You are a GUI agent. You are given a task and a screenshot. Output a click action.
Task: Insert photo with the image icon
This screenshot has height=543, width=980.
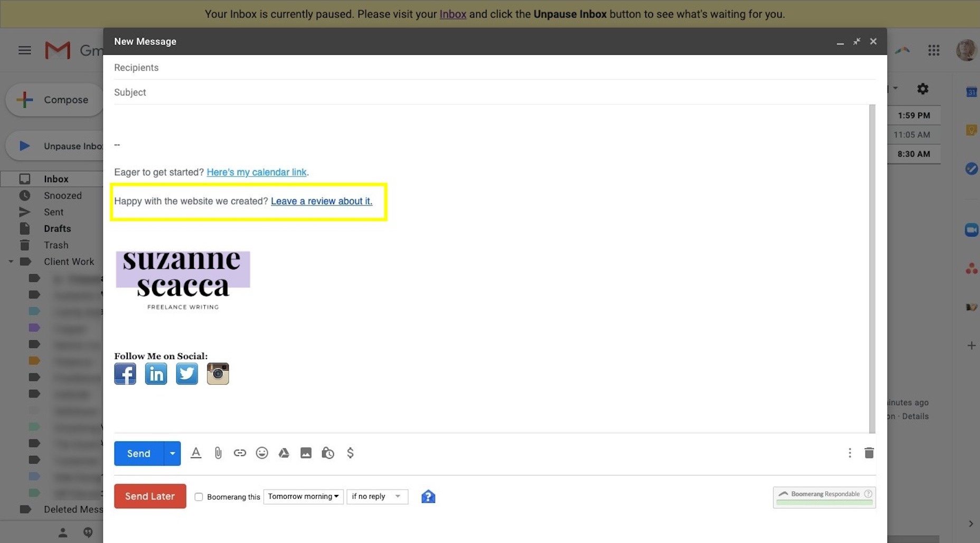(306, 453)
